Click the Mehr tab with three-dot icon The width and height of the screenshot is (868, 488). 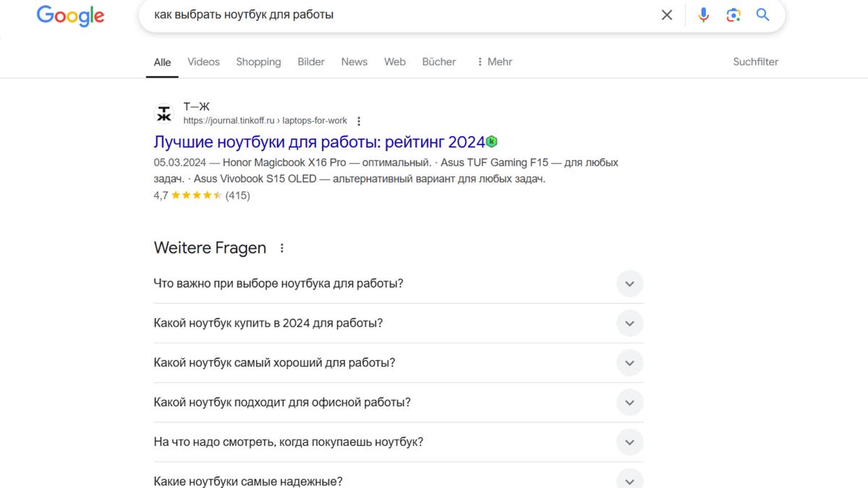pos(494,62)
